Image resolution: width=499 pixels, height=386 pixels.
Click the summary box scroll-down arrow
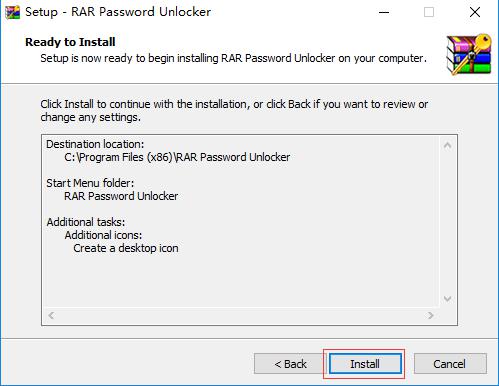click(448, 299)
